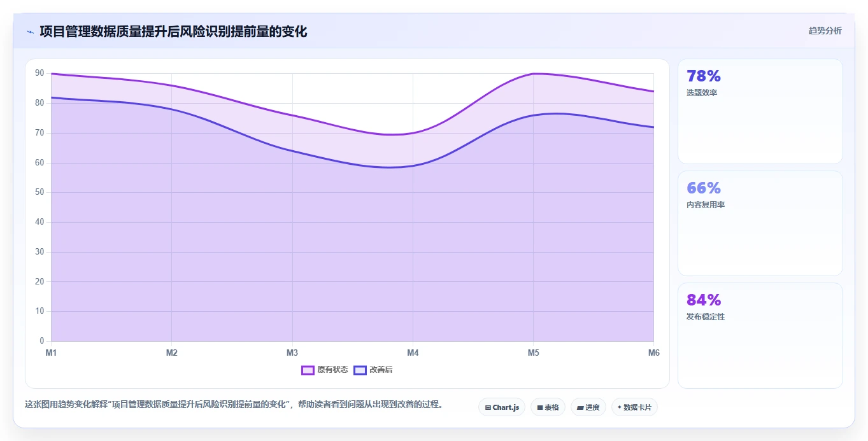Click the 发布稳定性 label
Viewport: 868px width, 441px height.
(706, 317)
